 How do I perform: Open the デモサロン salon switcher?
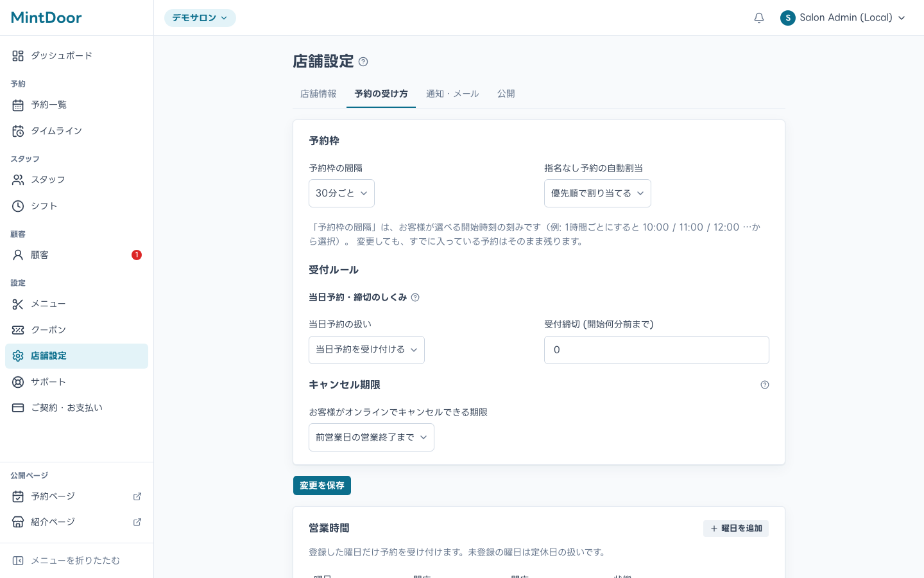point(200,18)
